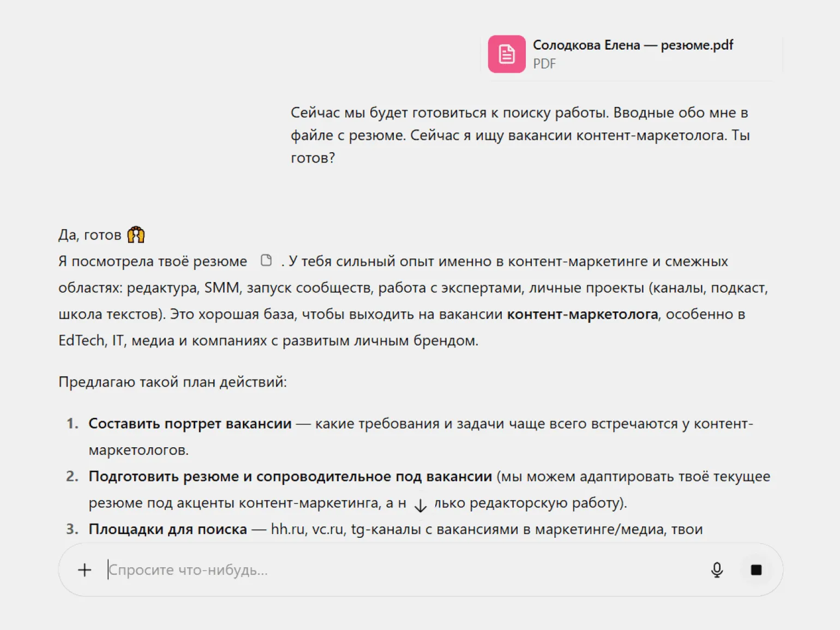This screenshot has height=630, width=840.
Task: Open the attached file Солодкова Елена — резюме.pdf
Action: coord(632,45)
